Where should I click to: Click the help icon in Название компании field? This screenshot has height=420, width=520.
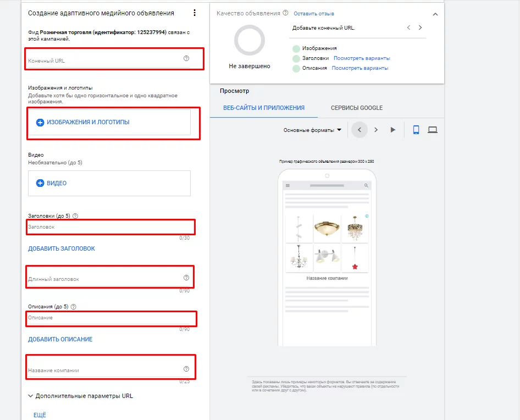click(186, 369)
